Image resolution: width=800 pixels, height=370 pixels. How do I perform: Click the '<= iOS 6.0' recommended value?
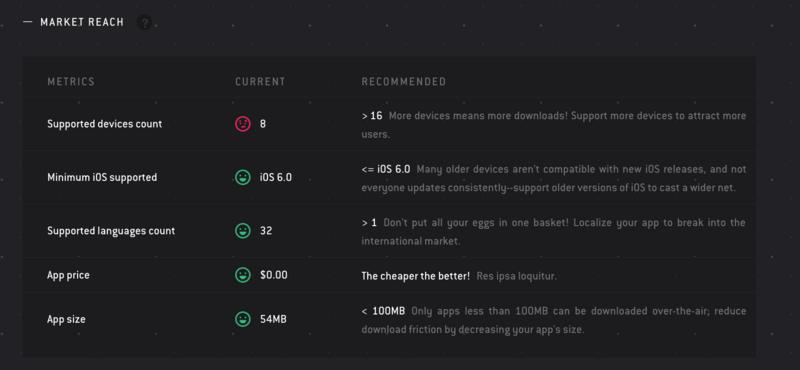386,169
